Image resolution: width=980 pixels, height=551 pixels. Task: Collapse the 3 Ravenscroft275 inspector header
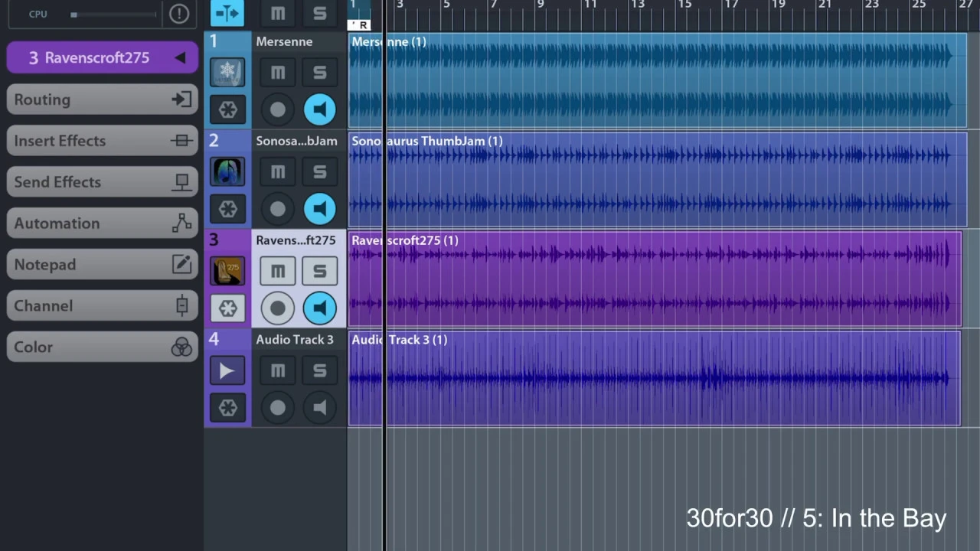coord(102,58)
